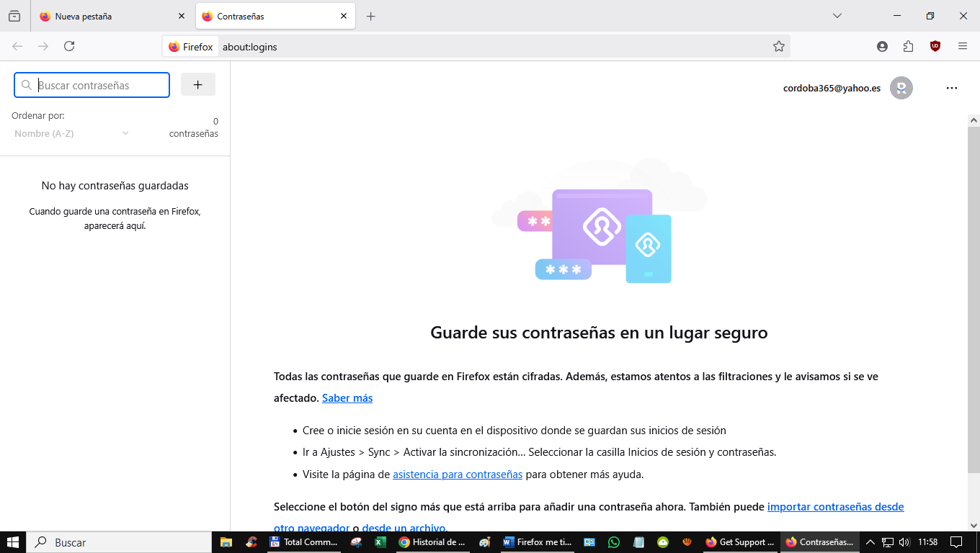This screenshot has height=553, width=980.
Task: Open the Nombre (A-Z) sort dropdown
Action: tap(71, 133)
